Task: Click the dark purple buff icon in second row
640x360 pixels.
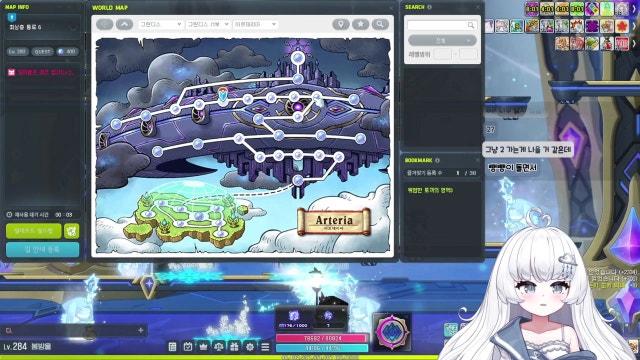Action: coord(592,26)
